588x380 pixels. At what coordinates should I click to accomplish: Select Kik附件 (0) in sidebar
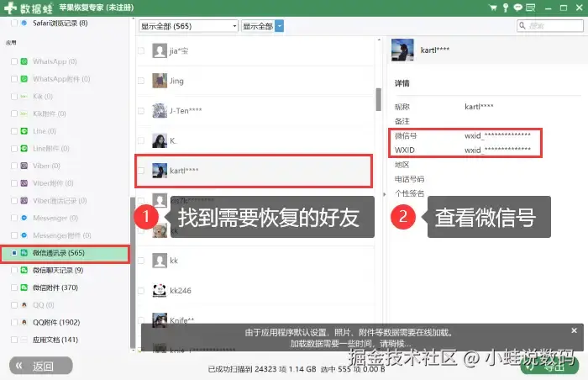(50, 113)
